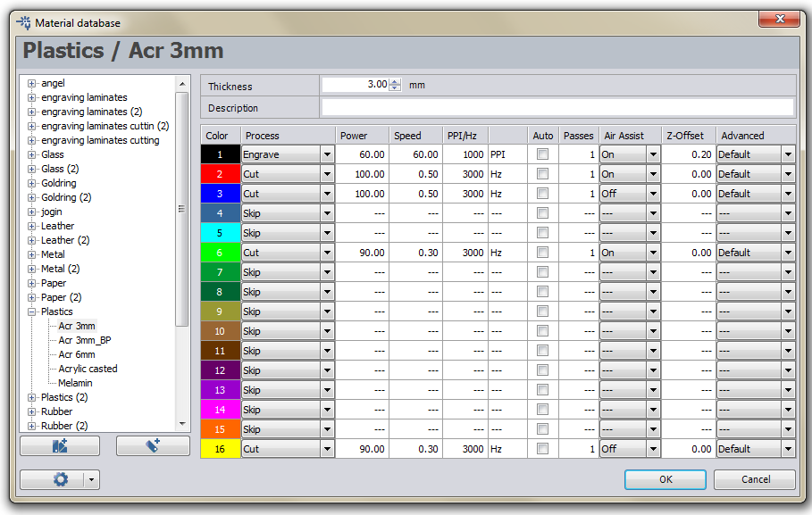Toggle Auto checkbox for color 12
The width and height of the screenshot is (812, 515).
pos(542,370)
